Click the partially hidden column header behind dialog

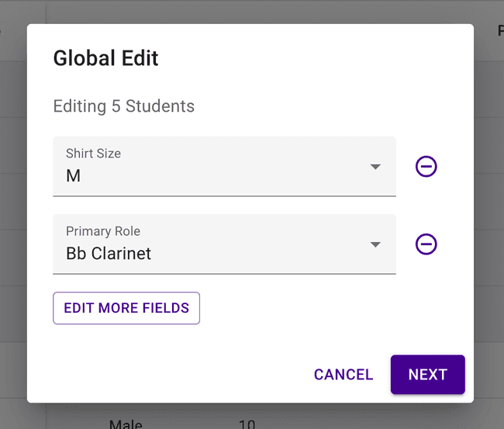(x=499, y=31)
